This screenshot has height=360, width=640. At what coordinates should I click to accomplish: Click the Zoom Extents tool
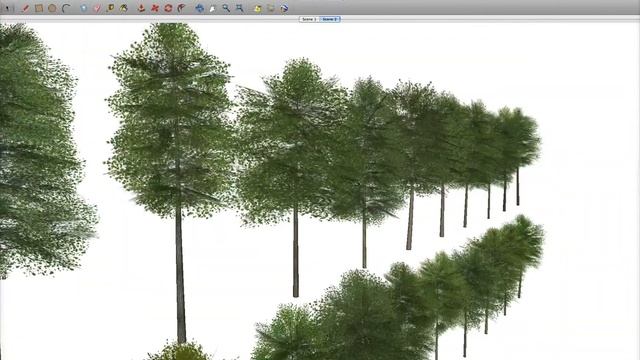[x=240, y=8]
